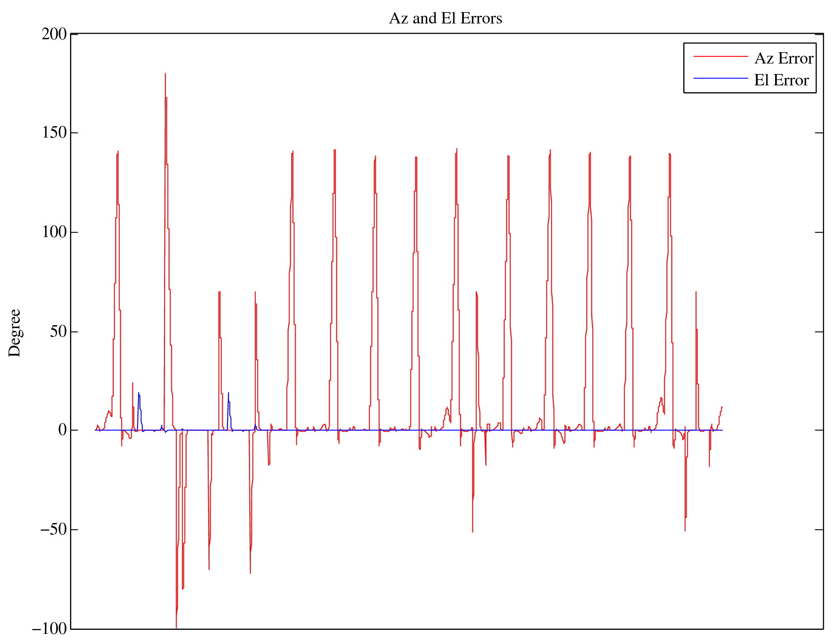Click the red Az Error legend line
The width and height of the screenshot is (835, 644).
point(720,57)
